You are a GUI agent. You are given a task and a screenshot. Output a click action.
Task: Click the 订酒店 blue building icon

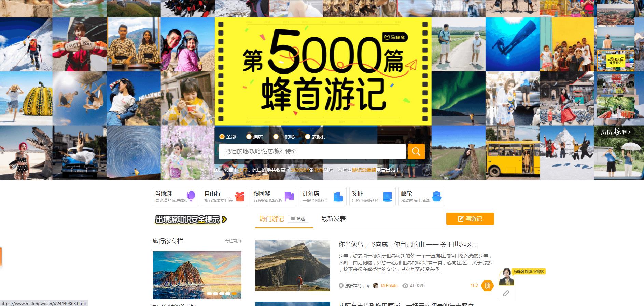pyautogui.click(x=338, y=197)
